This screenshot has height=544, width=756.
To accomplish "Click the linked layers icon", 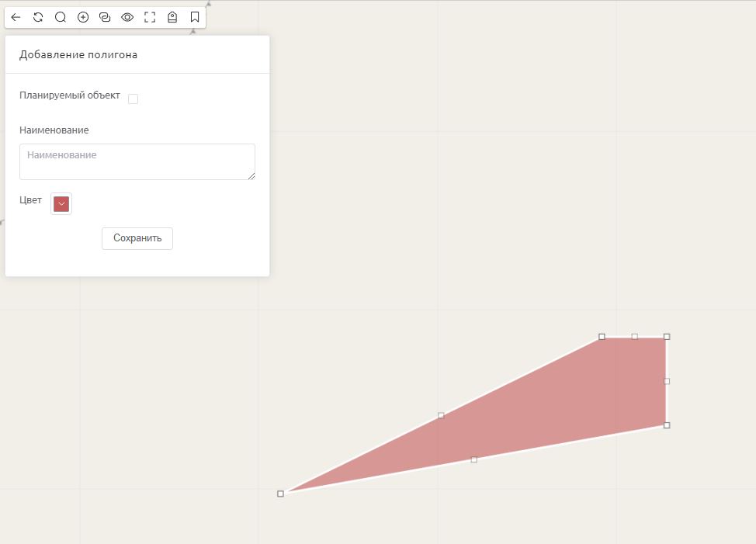I will click(105, 17).
